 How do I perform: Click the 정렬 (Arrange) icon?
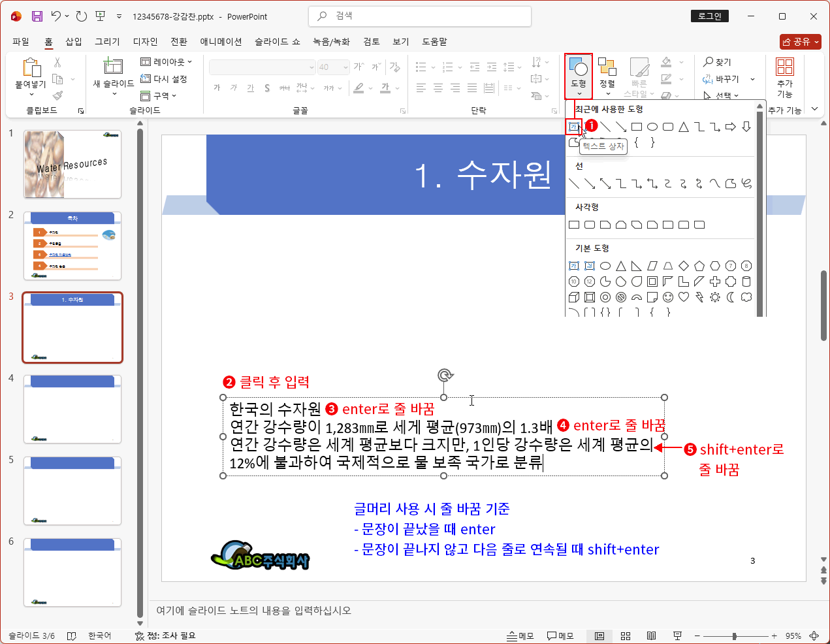[x=607, y=70]
